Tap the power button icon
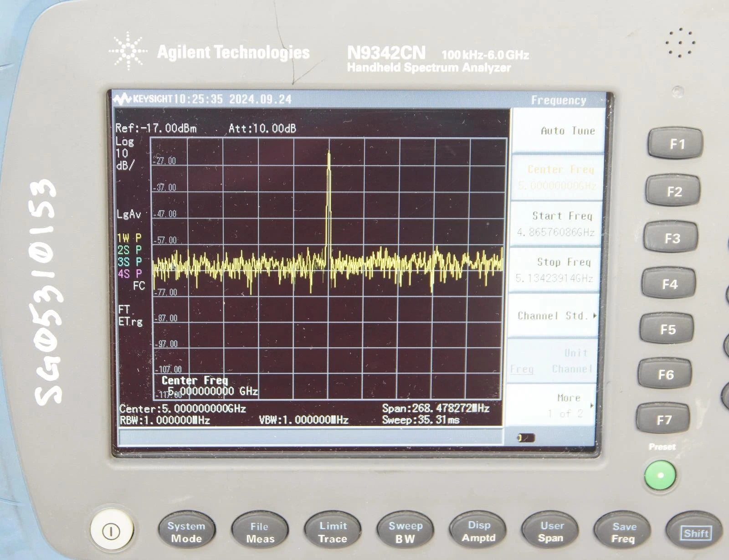The width and height of the screenshot is (729, 560). [112, 531]
